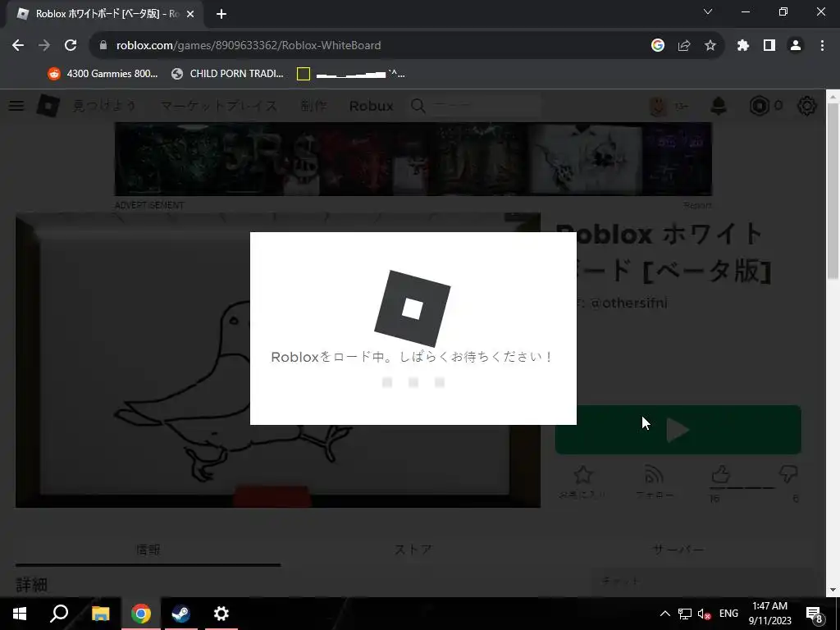Open the Robux nav item
Viewport: 840px width, 630px height.
pyautogui.click(x=372, y=106)
